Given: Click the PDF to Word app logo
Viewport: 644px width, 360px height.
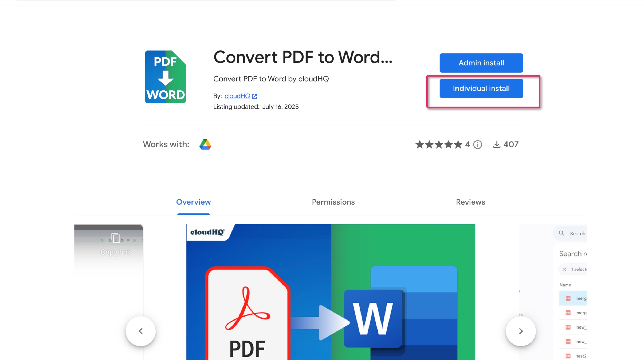Looking at the screenshot, I should point(165,77).
